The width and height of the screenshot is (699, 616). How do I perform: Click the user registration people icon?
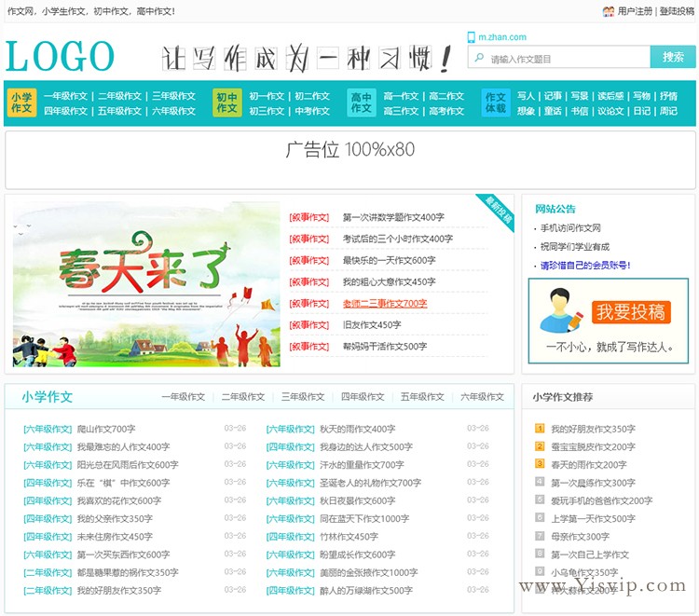pyautogui.click(x=609, y=11)
